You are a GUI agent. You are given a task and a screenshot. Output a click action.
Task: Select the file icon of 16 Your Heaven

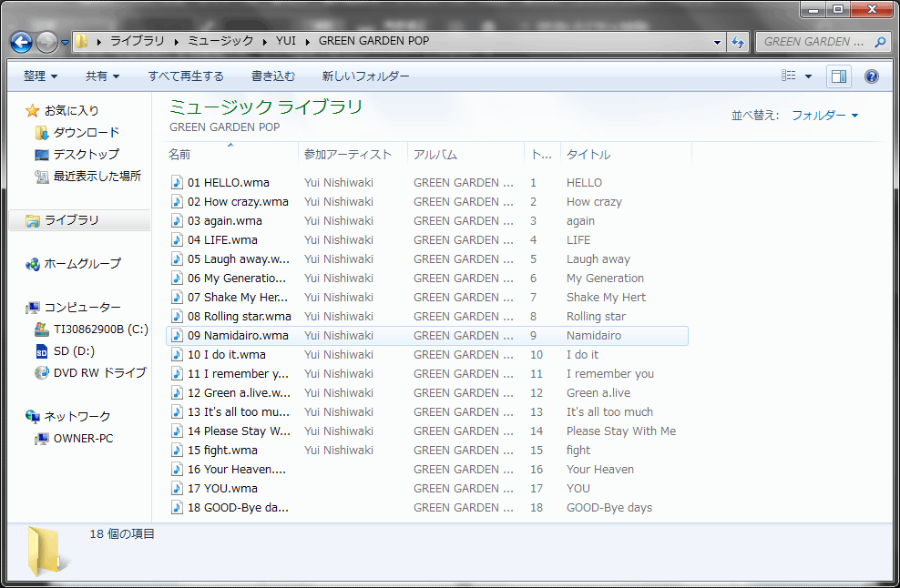click(x=178, y=470)
